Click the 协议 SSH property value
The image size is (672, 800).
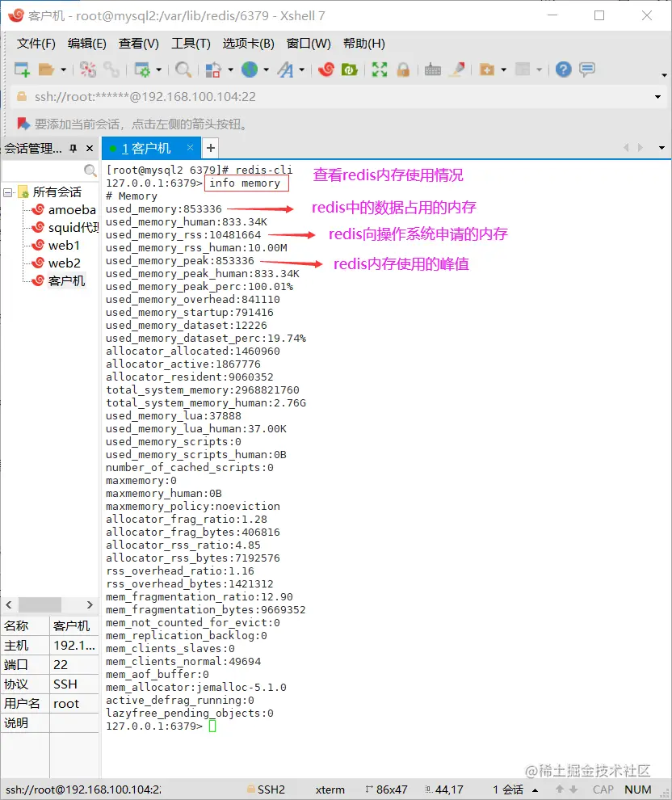coord(74,684)
